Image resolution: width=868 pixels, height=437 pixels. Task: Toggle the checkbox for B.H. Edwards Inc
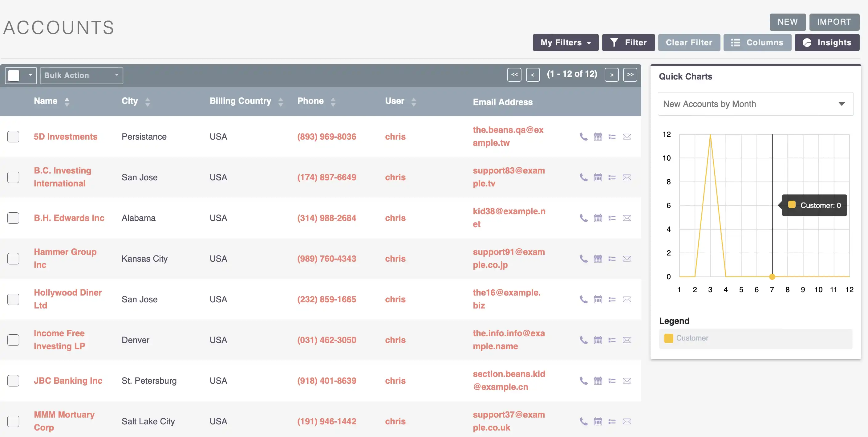click(13, 217)
